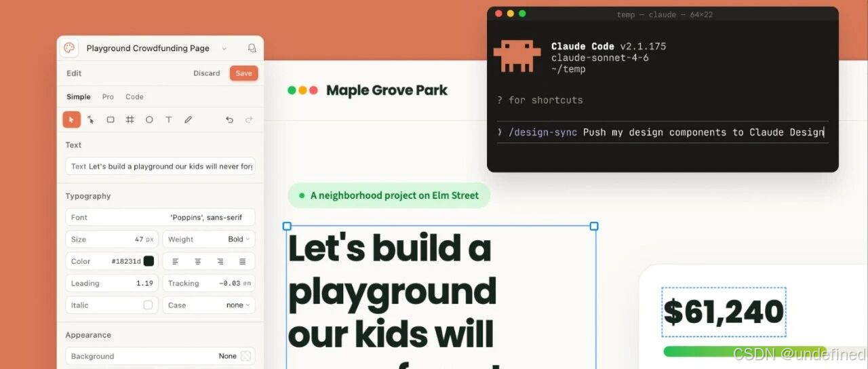This screenshot has height=369, width=868.
Task: Open the Weight Bold dropdown
Action: point(209,239)
